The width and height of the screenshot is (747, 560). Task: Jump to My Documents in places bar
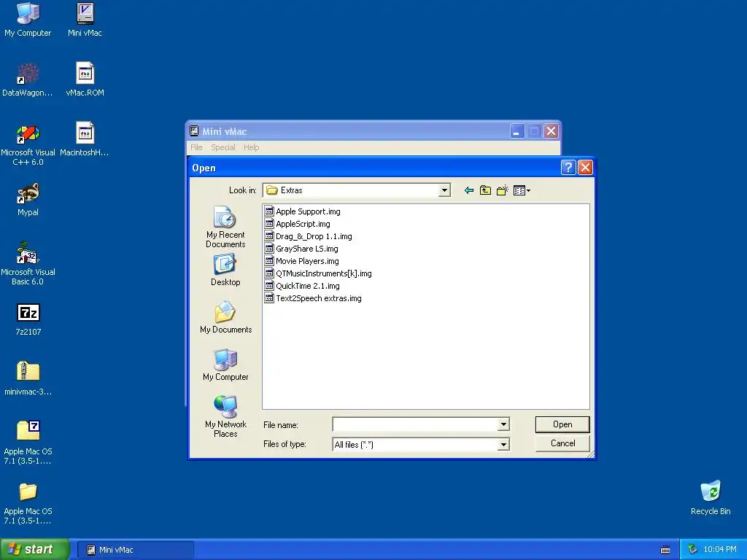pyautogui.click(x=225, y=317)
